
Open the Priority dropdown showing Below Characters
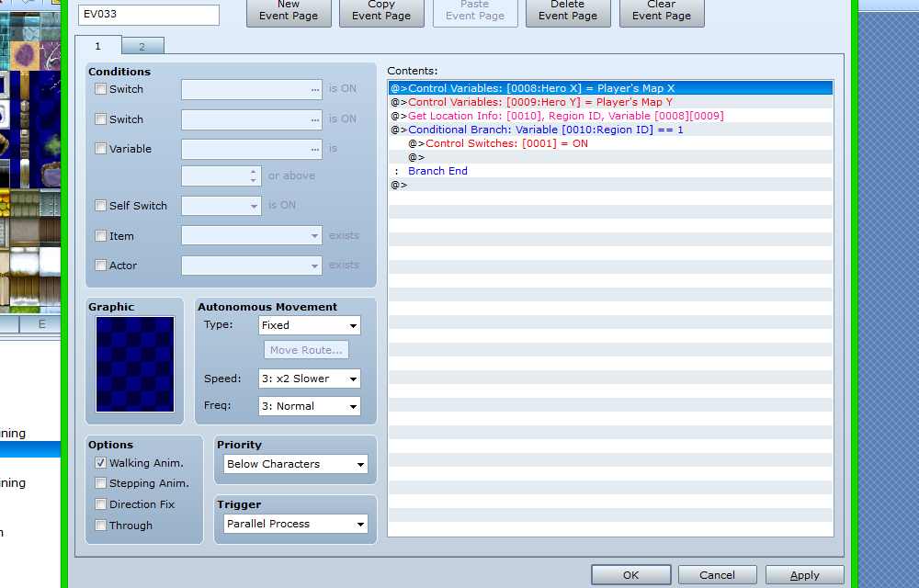tap(295, 464)
